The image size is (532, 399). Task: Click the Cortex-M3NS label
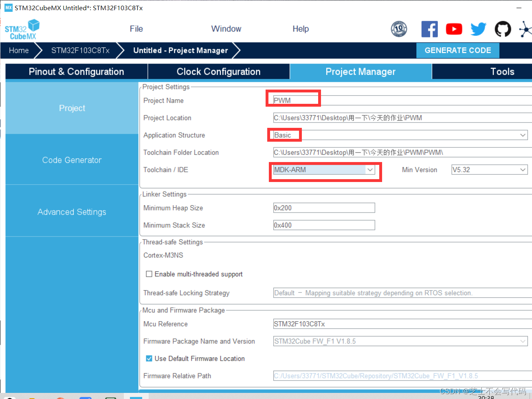pyautogui.click(x=163, y=255)
